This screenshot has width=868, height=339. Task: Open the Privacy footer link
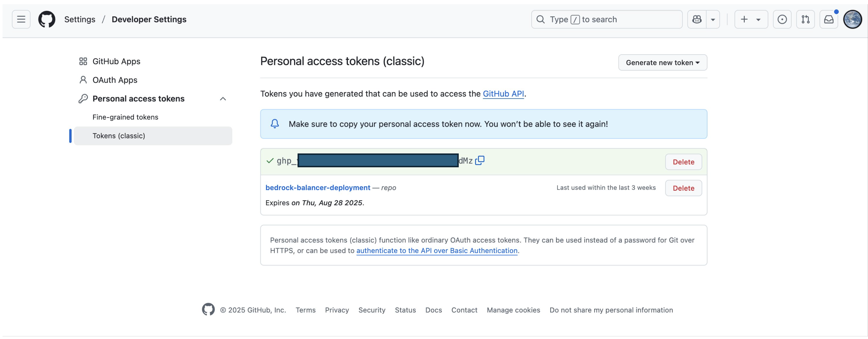(337, 310)
